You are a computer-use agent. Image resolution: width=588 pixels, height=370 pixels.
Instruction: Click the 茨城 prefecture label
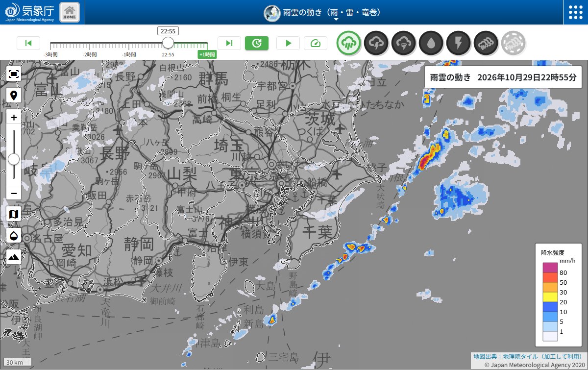[x=319, y=118]
